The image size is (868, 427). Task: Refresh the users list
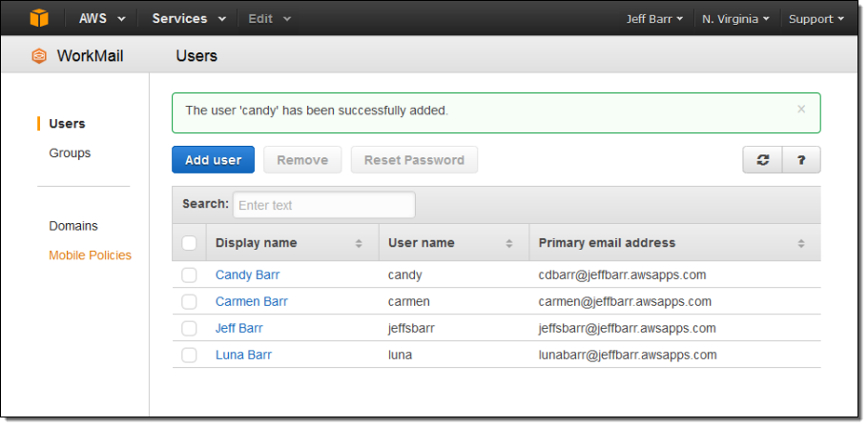762,160
